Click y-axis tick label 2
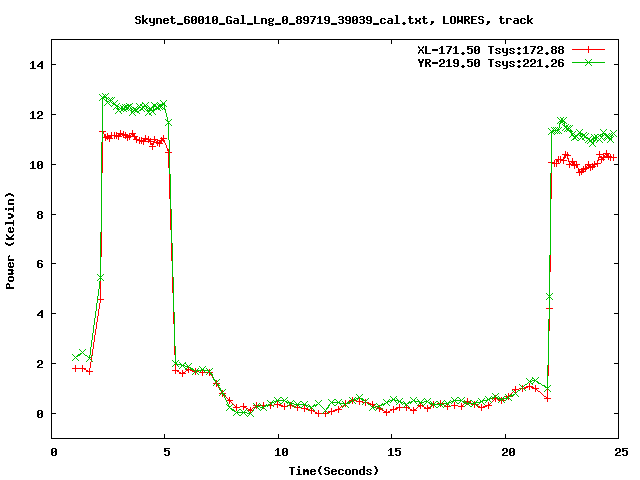Viewport: 640px width, 480px height. (x=40, y=364)
